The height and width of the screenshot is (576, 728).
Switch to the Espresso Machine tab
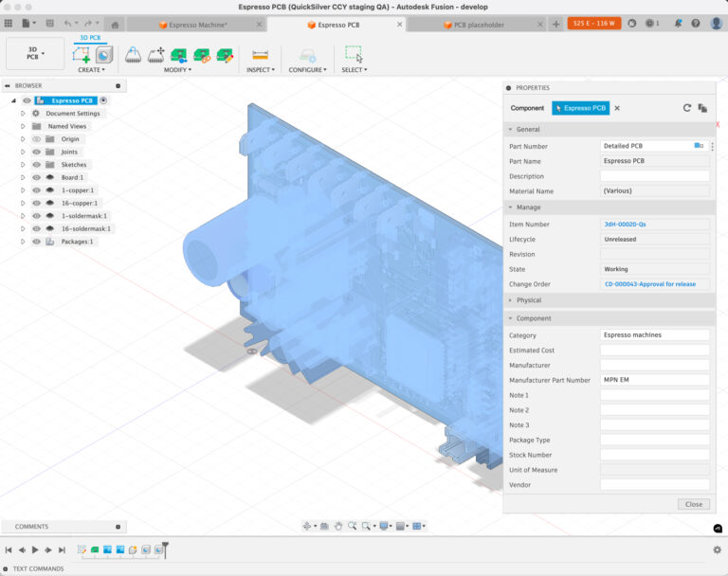(x=197, y=25)
